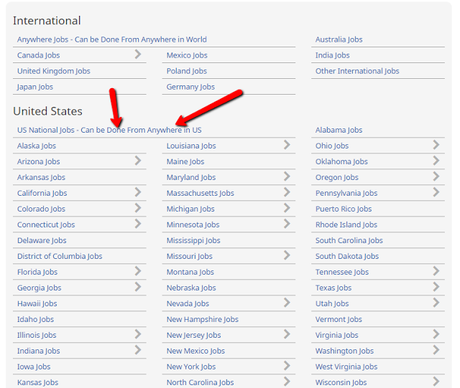Expand the North Carolina Jobs chevron
Screen dimensions: 460x388
[287, 382]
